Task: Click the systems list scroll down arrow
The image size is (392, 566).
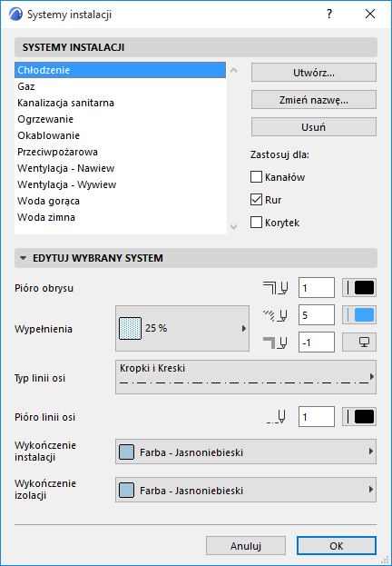Action: click(x=234, y=227)
